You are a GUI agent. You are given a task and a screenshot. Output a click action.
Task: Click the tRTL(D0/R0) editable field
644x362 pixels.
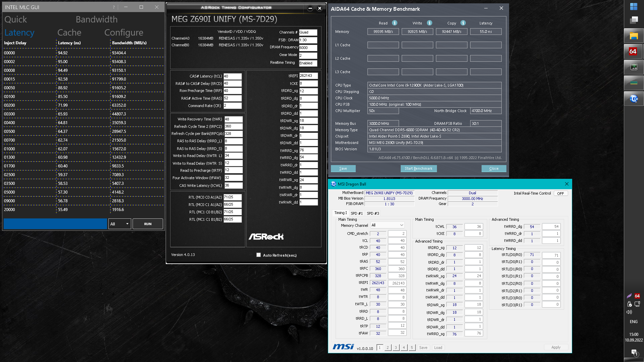tap(551, 255)
